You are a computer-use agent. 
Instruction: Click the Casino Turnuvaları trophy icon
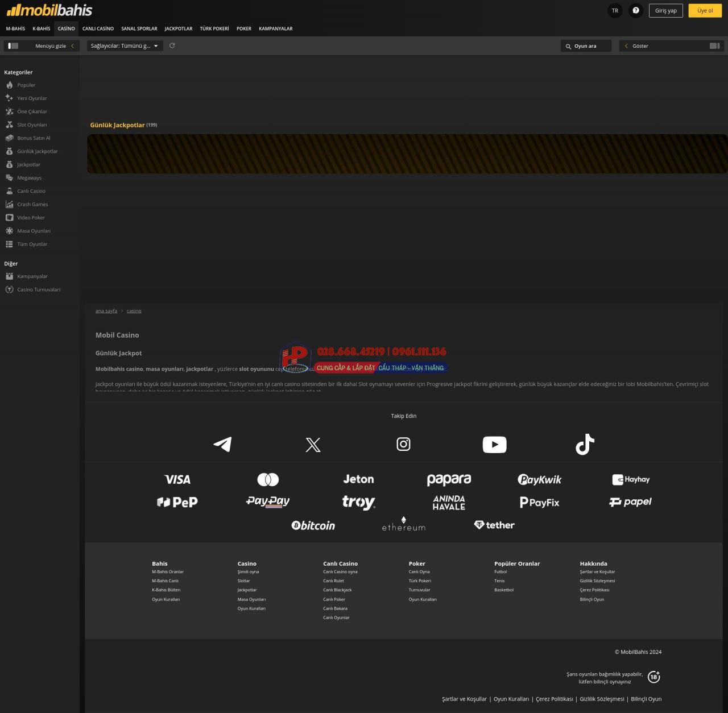(9, 289)
